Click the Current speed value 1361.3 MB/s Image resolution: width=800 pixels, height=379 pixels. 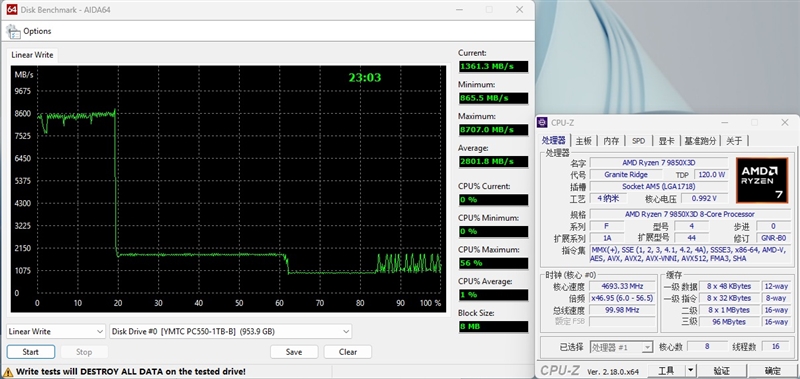click(x=493, y=66)
